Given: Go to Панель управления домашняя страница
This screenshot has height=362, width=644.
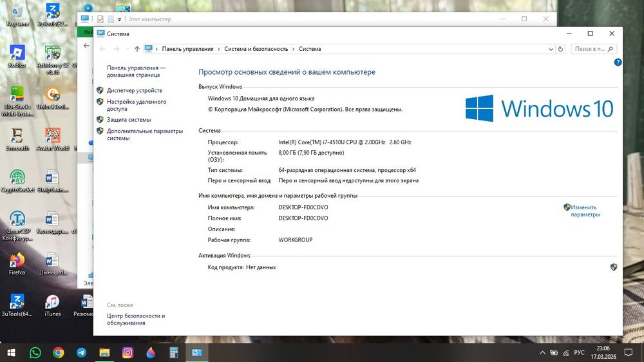Looking at the screenshot, I should [136, 71].
